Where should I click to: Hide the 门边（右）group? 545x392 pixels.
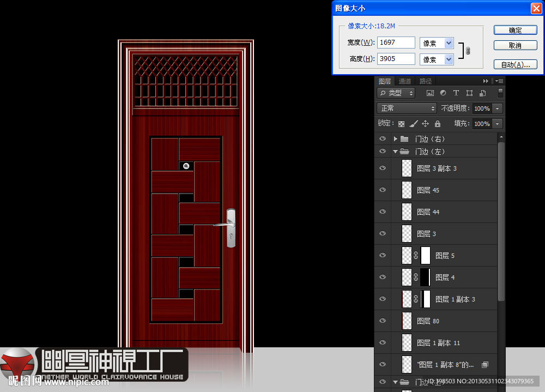(383, 138)
